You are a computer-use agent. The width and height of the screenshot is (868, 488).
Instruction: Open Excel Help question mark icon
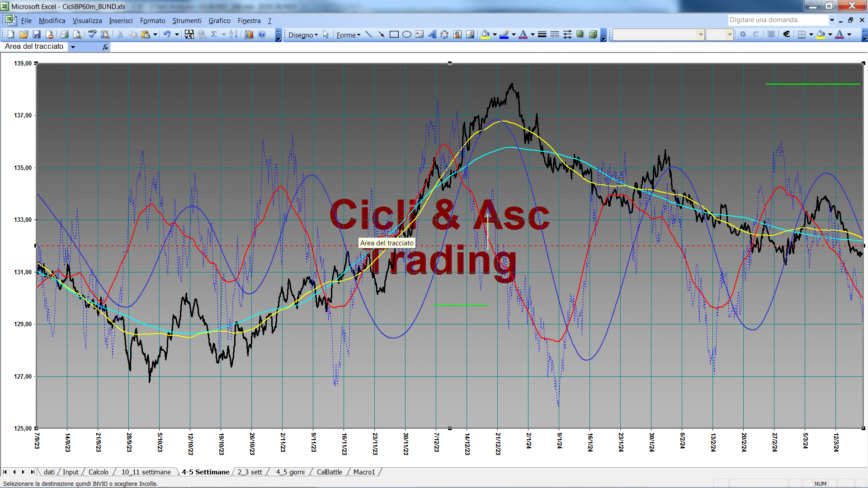[262, 34]
